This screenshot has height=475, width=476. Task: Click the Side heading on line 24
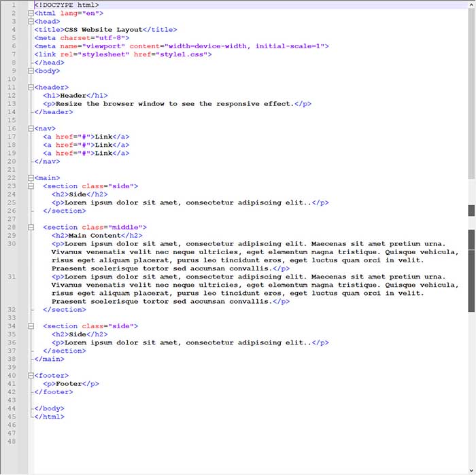(x=78, y=194)
